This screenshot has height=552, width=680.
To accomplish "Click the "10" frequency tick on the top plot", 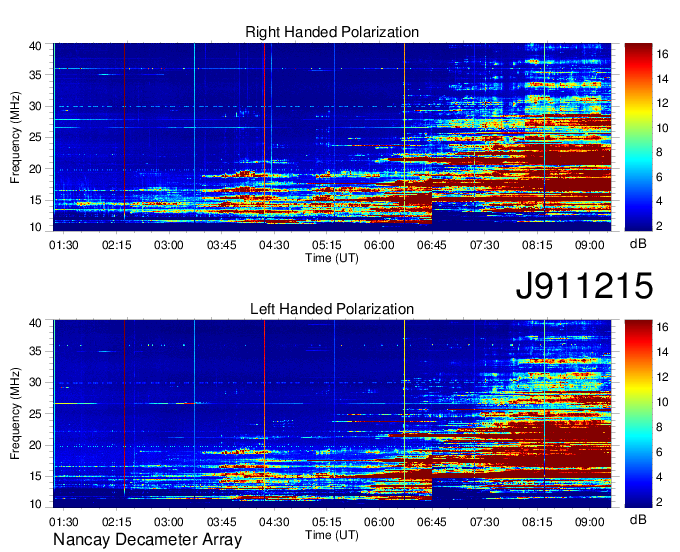I will tap(36, 227).
